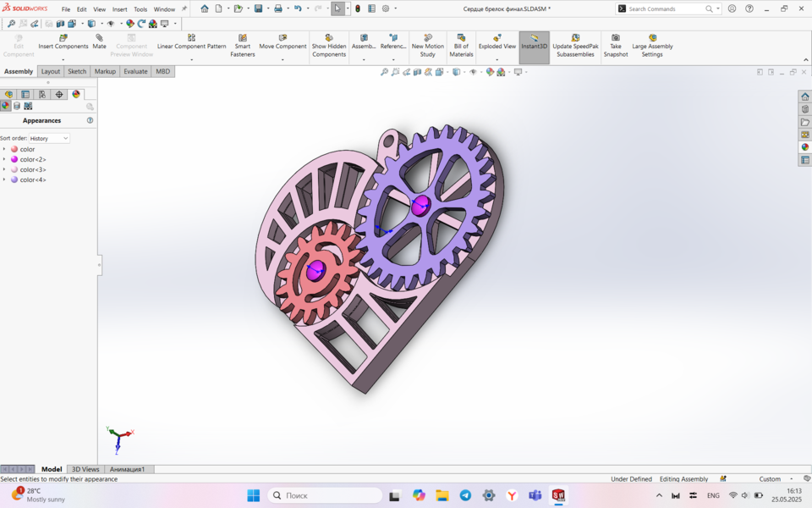The image size is (812, 508).
Task: Click inside the Search Commands field
Action: (x=668, y=8)
